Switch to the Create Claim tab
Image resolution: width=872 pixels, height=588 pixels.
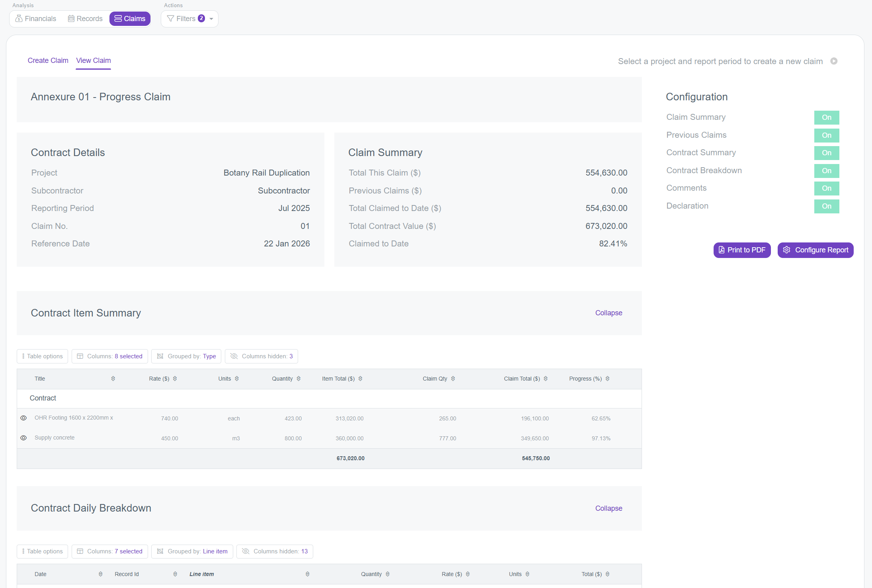48,61
